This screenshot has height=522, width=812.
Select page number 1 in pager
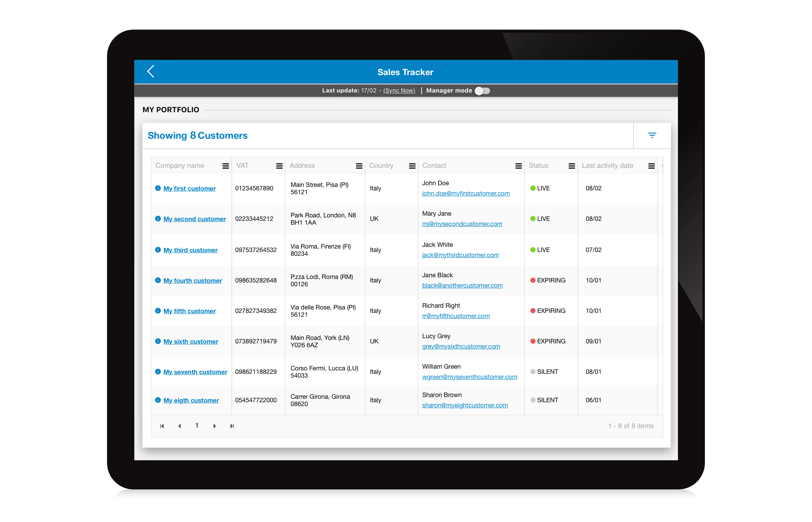pos(197,425)
